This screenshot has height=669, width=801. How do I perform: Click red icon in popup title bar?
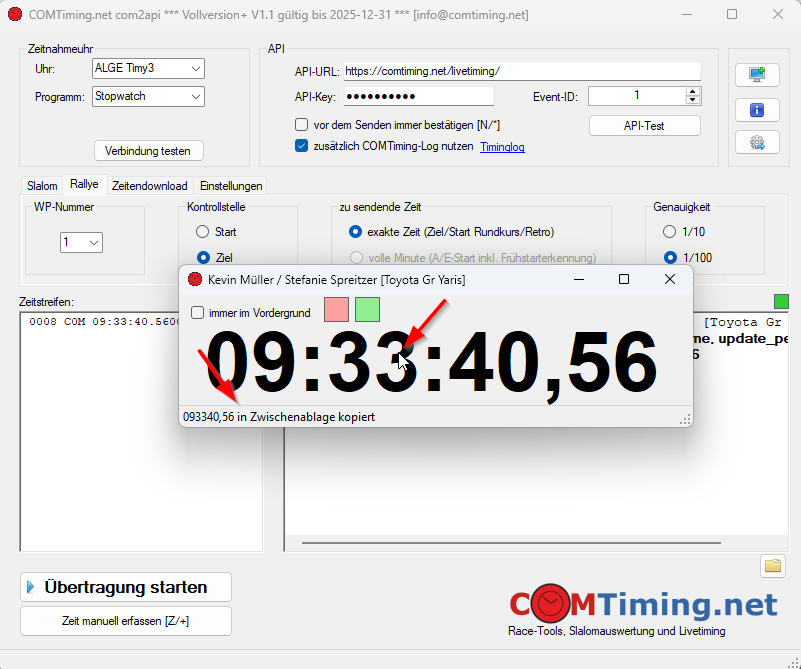coord(195,280)
